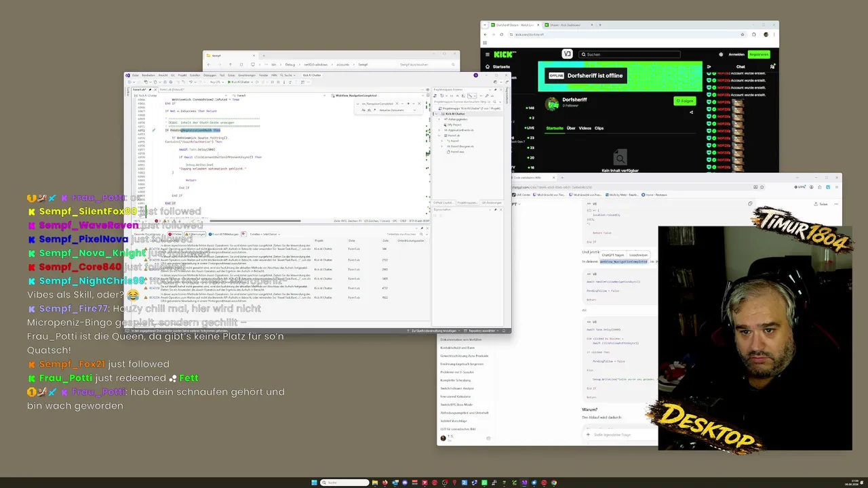Screen dimensions: 868x488
Task: Switch to the Videos channel tab
Action: [585, 127]
